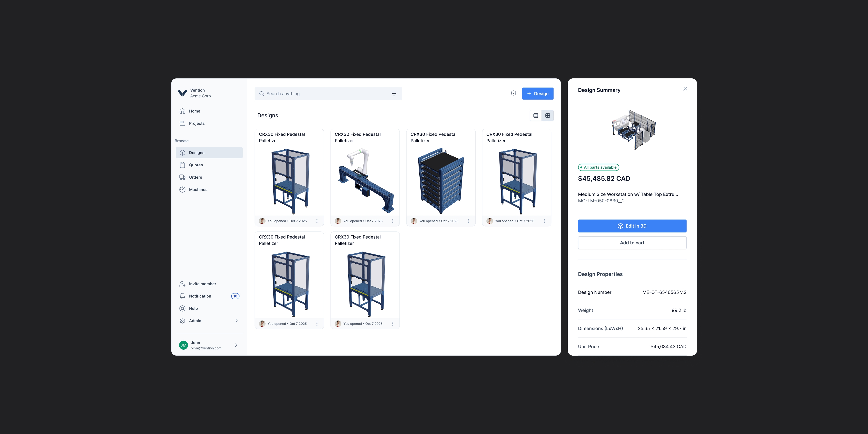Click the Vention logo icon

point(182,93)
